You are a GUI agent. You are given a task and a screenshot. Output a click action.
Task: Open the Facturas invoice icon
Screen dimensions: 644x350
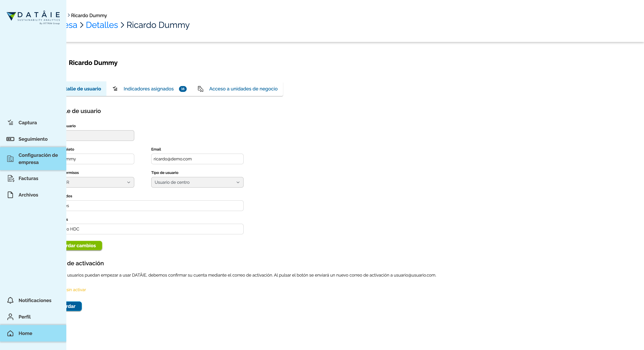(11, 178)
